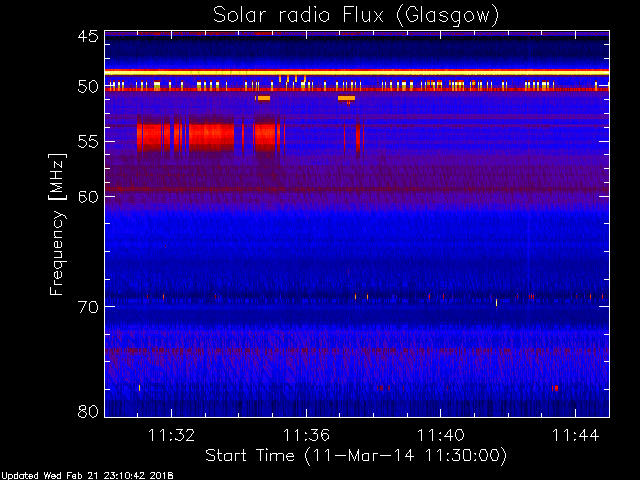Click the dark red horizontal band just above 60 MHz
This screenshot has height=480, width=640.
pos(357,189)
